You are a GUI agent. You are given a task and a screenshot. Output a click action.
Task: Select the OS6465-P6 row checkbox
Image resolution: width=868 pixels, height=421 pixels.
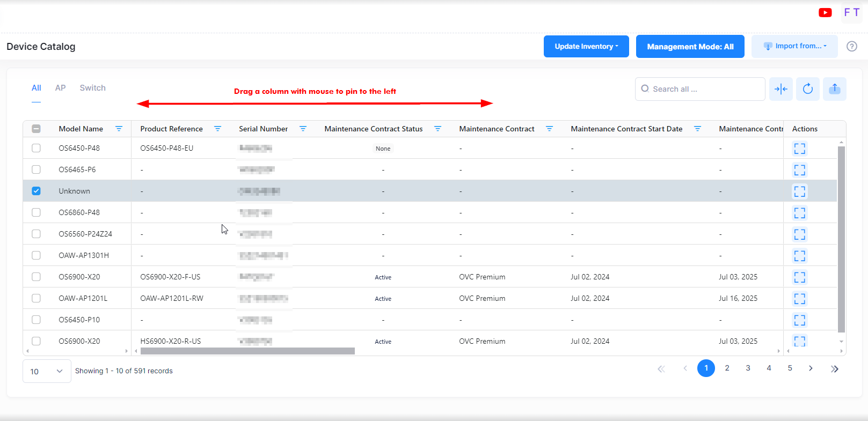pyautogui.click(x=36, y=169)
